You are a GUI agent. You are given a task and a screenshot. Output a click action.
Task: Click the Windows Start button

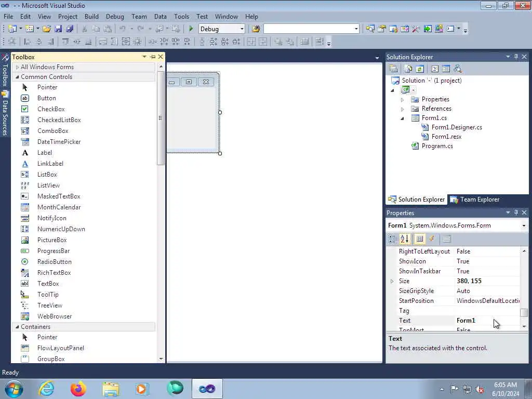pyautogui.click(x=14, y=389)
